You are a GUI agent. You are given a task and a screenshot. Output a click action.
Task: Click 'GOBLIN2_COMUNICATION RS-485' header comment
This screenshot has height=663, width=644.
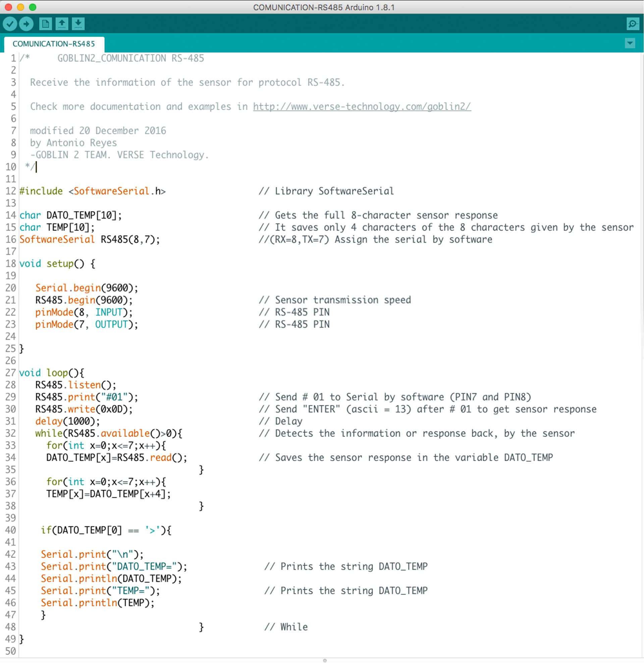(x=130, y=58)
